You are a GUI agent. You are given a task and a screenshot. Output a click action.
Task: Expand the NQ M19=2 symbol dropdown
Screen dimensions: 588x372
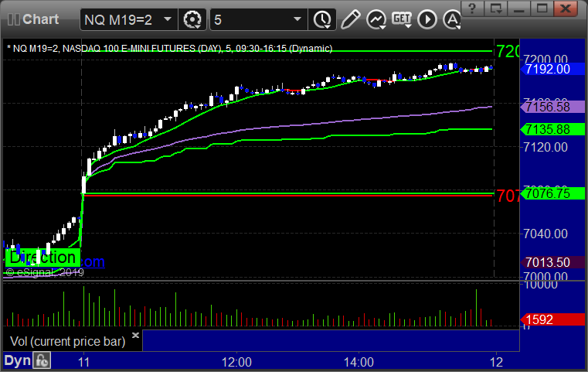(168, 19)
